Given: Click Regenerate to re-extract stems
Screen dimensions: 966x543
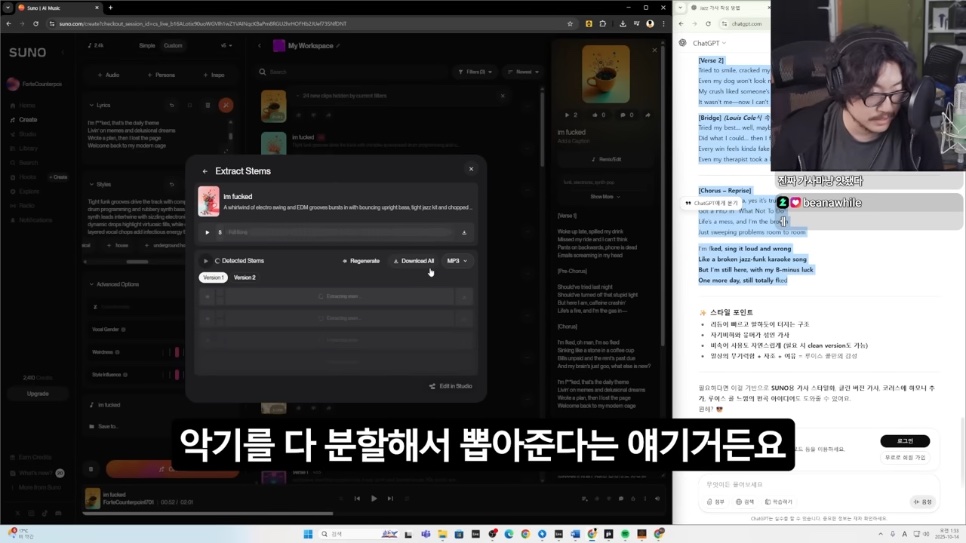Looking at the screenshot, I should (x=361, y=261).
